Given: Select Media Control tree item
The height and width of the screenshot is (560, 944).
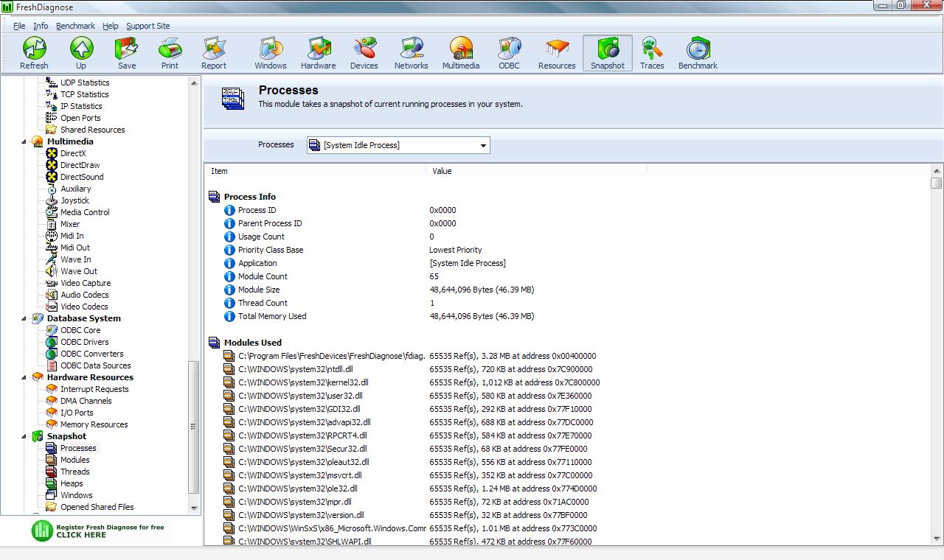Looking at the screenshot, I should tap(85, 212).
